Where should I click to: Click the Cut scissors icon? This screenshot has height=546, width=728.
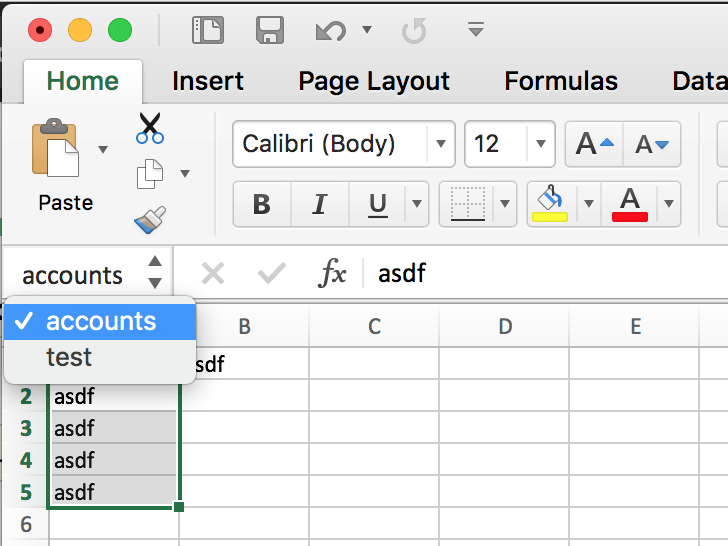coord(150,127)
